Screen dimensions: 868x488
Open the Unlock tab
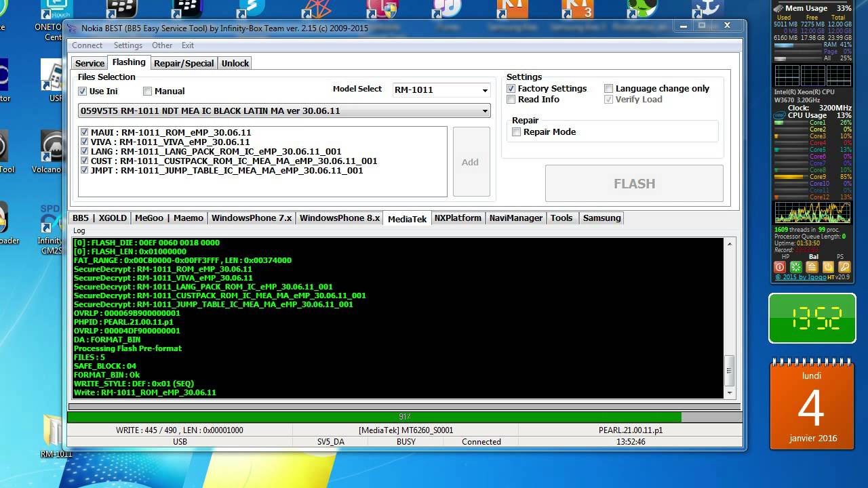[235, 63]
